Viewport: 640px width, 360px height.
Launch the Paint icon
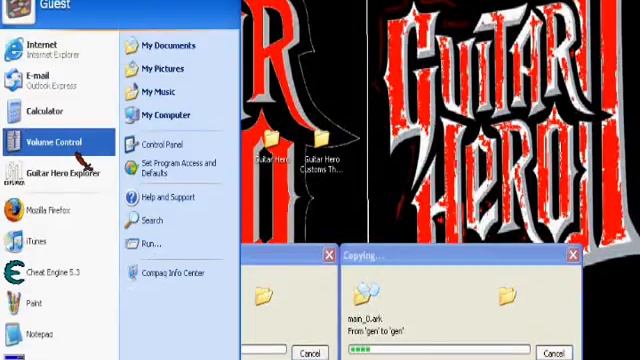coord(13,303)
